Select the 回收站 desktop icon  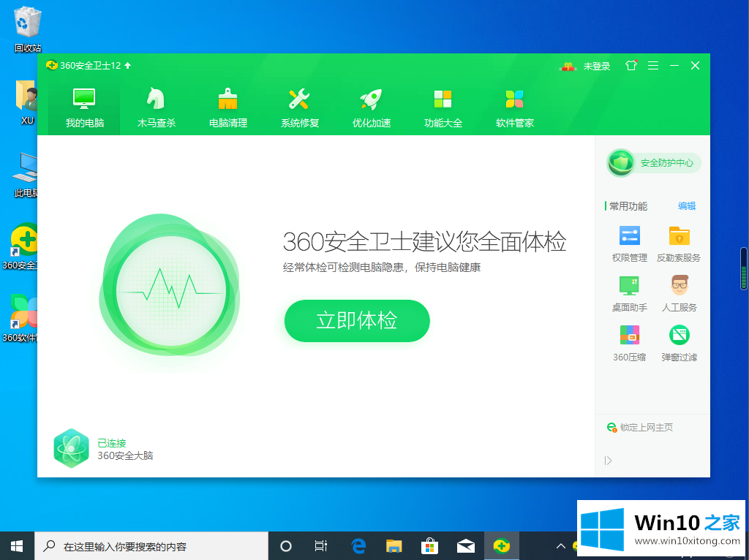coord(27,29)
